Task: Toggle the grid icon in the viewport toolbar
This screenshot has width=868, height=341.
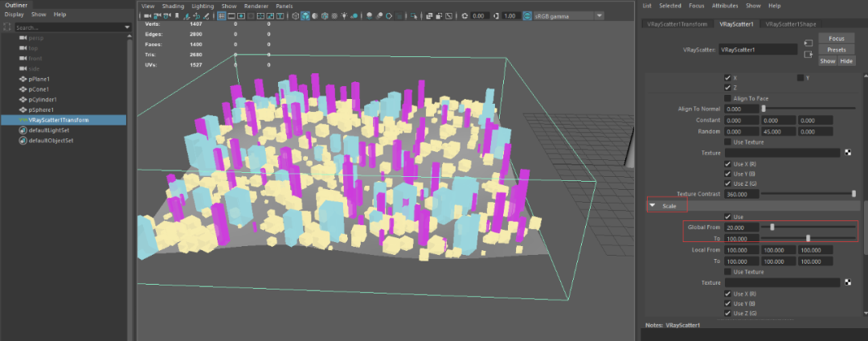Action: (x=220, y=16)
